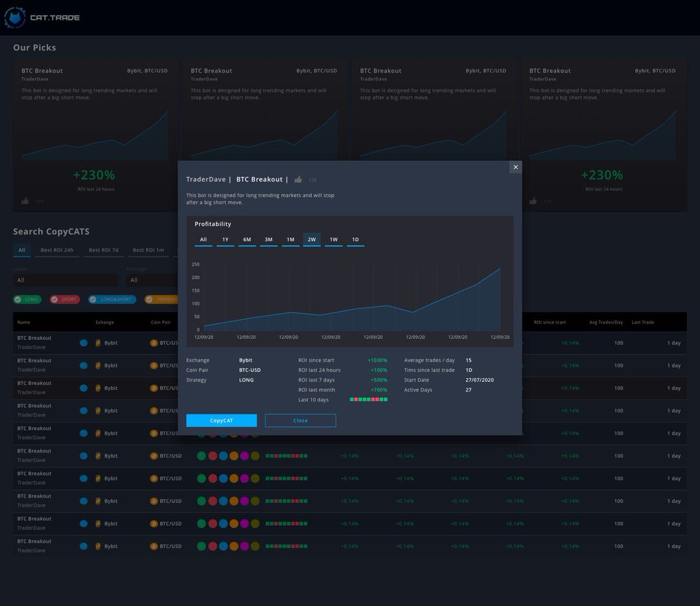Toggle the LONG strategy filter

pos(27,299)
